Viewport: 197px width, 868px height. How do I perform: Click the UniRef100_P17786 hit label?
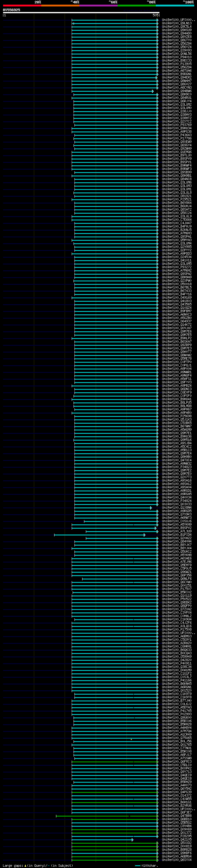coord(176,138)
